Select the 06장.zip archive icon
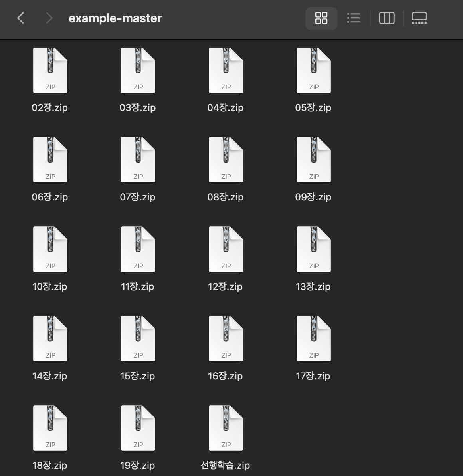This screenshot has height=476, width=463. (x=50, y=160)
